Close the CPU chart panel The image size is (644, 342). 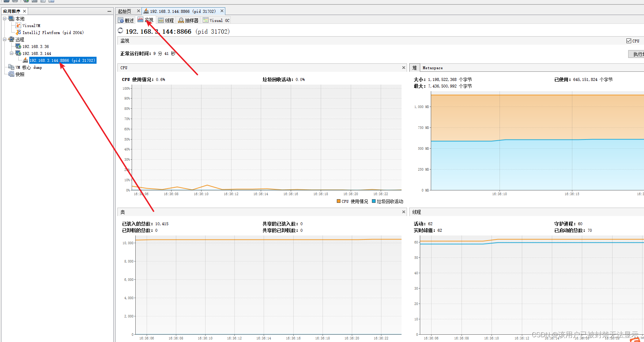[404, 68]
